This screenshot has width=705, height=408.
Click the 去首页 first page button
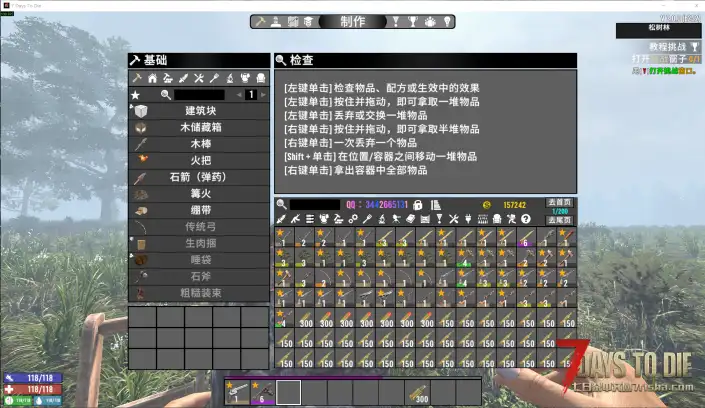(x=559, y=202)
